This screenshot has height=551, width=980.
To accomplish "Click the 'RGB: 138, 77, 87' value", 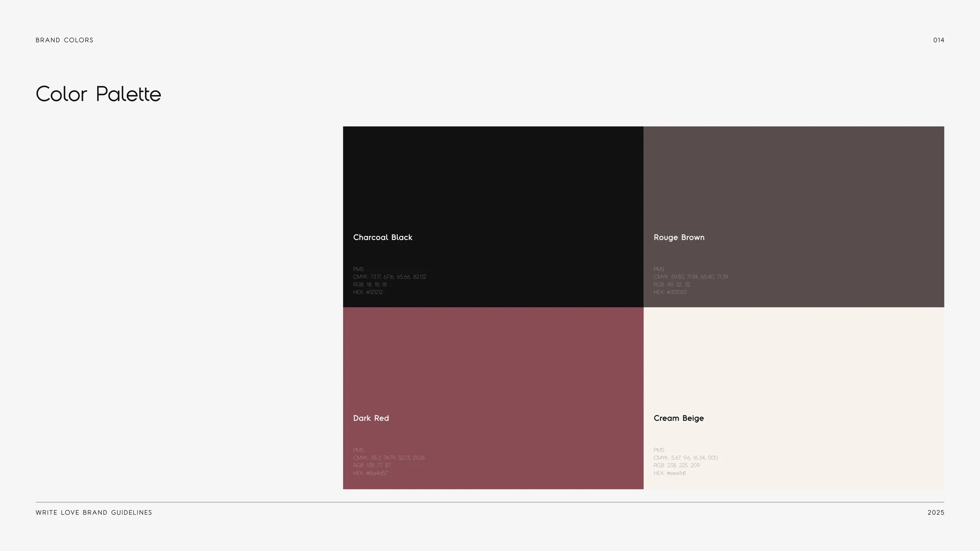I will (372, 466).
